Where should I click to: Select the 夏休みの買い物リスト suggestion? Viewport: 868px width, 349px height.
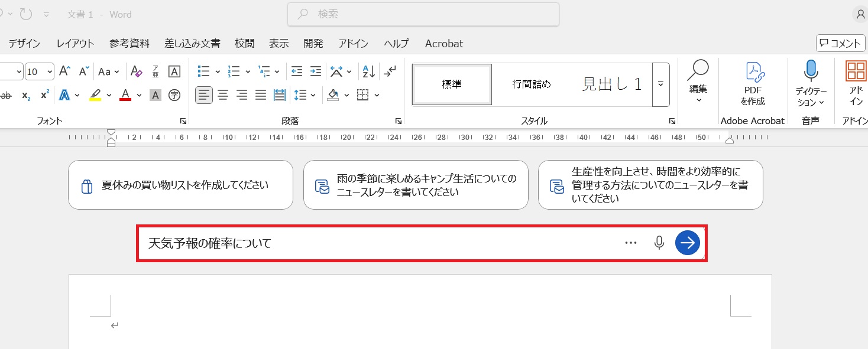coord(180,185)
